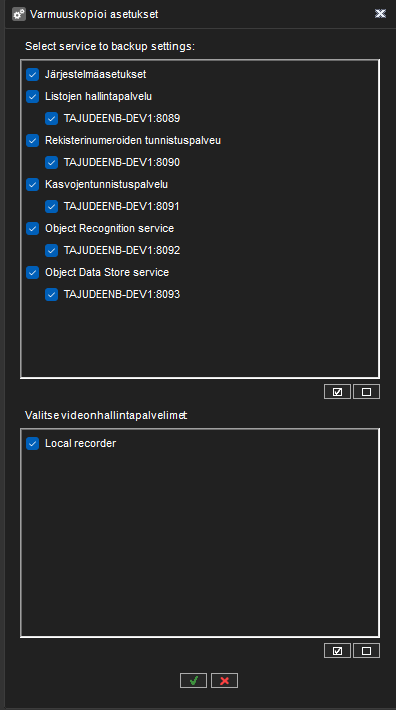Select the Järjestelmäasetukset label
Screen dimensions: 396x710
coord(95,74)
